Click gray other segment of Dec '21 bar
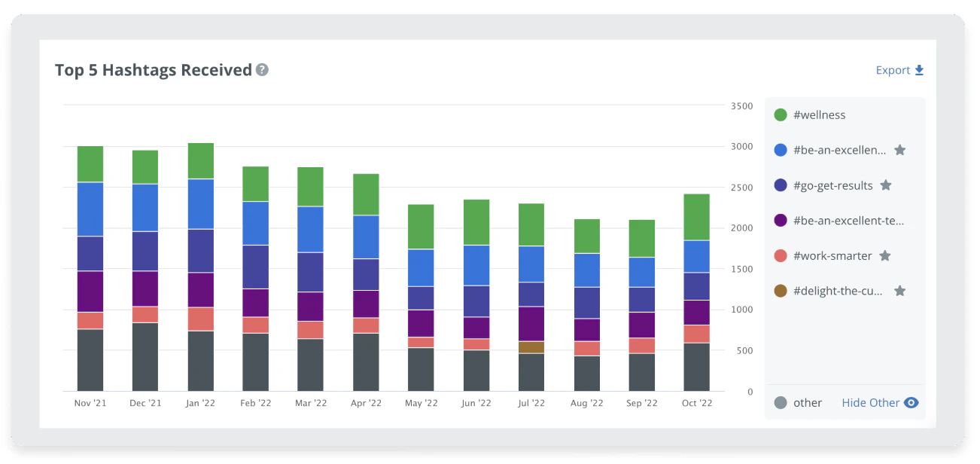Image resolution: width=980 pixels, height=464 pixels. tap(145, 357)
